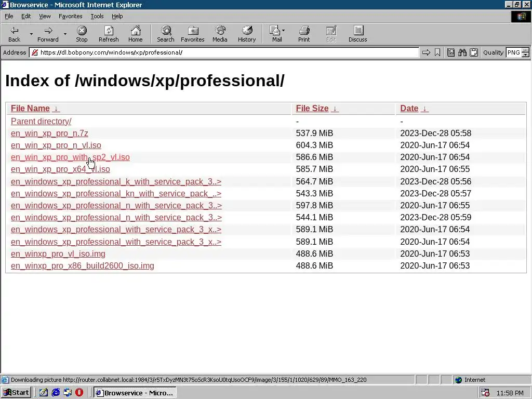Sort the listing by File Name header link

pyautogui.click(x=30, y=109)
